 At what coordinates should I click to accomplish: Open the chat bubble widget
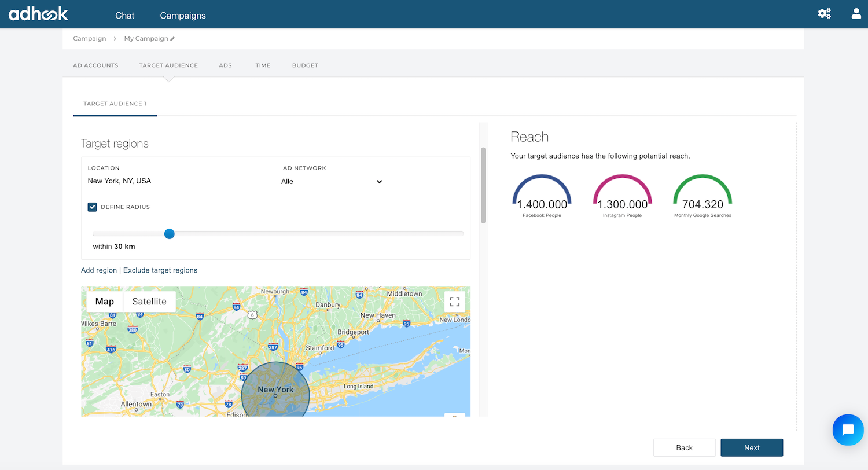(848, 429)
